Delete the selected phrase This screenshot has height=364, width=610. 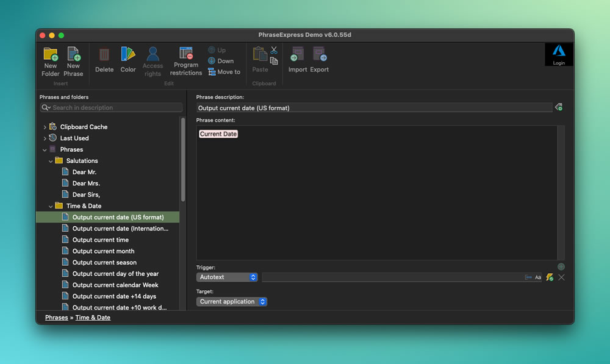tap(104, 60)
